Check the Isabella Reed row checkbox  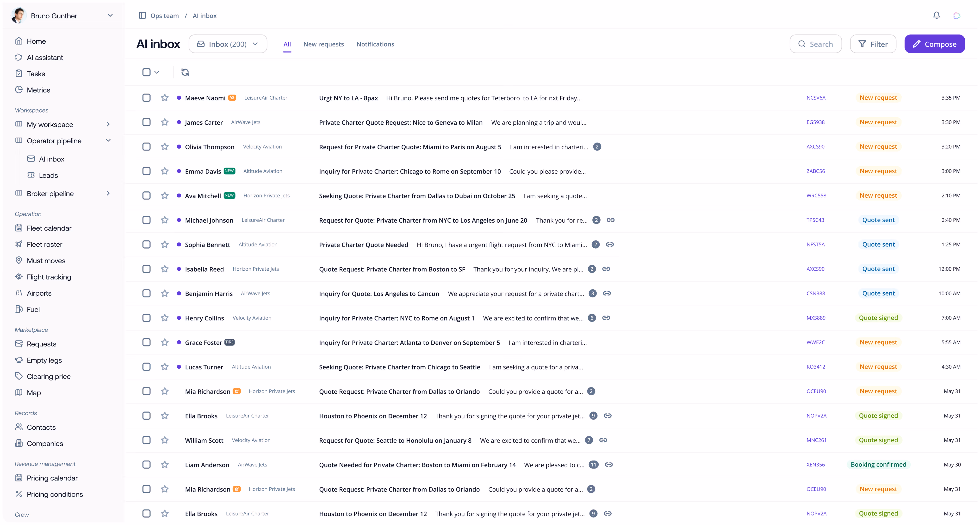coord(146,269)
